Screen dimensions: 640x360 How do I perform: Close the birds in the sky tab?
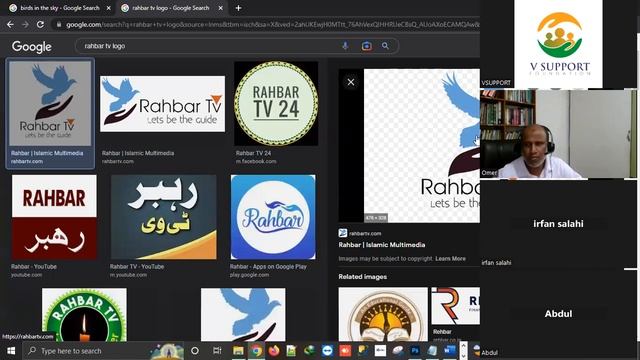pos(109,8)
